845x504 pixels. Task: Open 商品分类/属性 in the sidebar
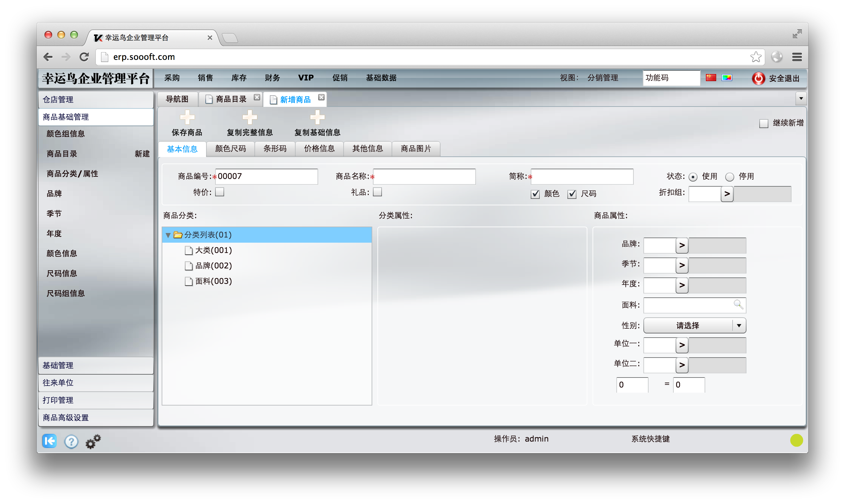click(72, 174)
